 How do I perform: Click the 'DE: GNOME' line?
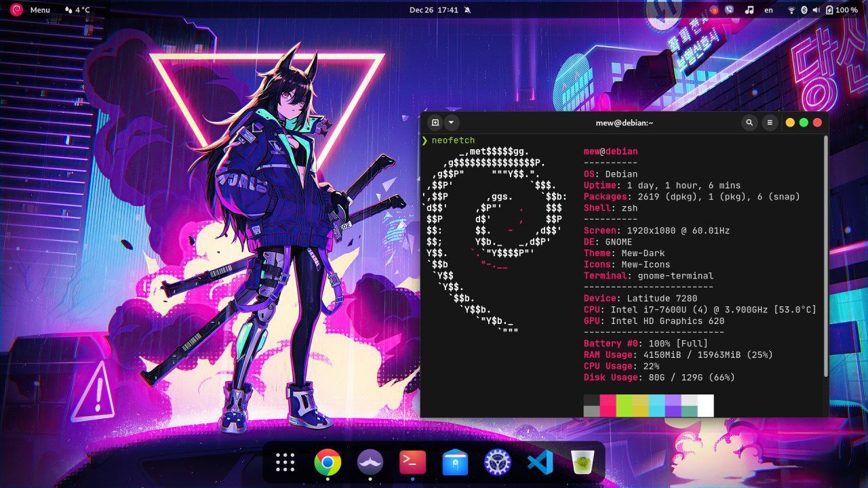click(x=608, y=242)
